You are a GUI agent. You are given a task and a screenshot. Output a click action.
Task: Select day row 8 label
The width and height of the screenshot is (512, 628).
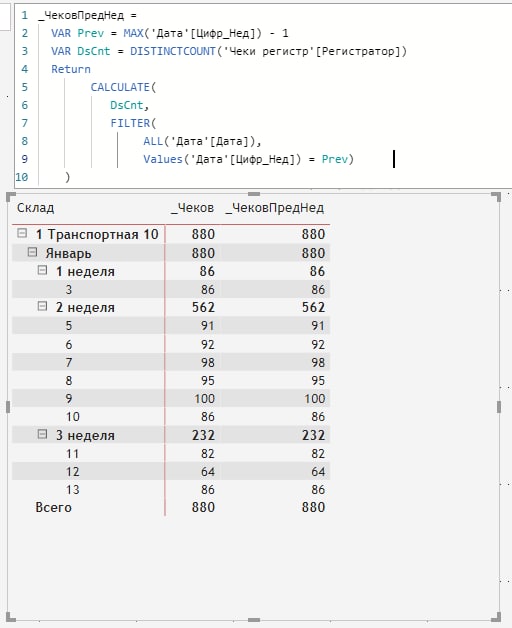click(x=69, y=380)
